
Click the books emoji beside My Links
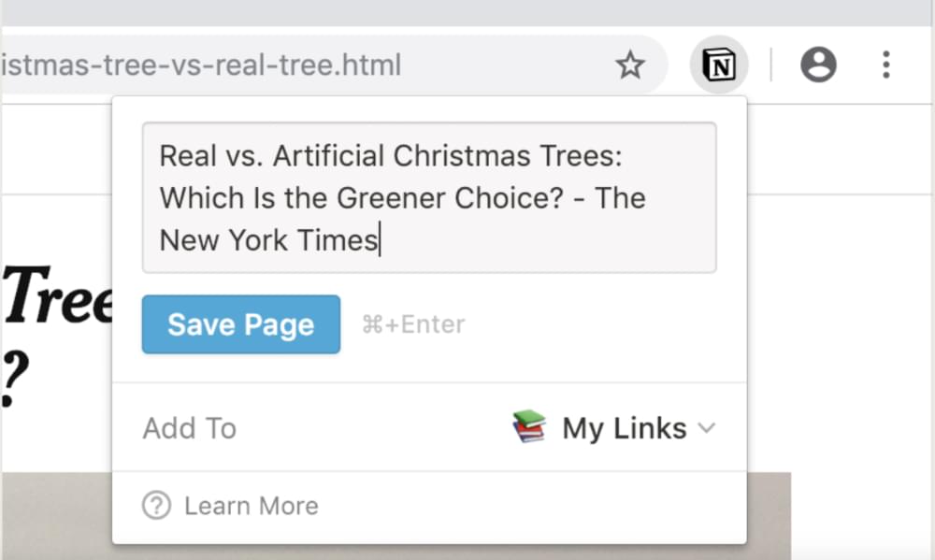coord(529,427)
